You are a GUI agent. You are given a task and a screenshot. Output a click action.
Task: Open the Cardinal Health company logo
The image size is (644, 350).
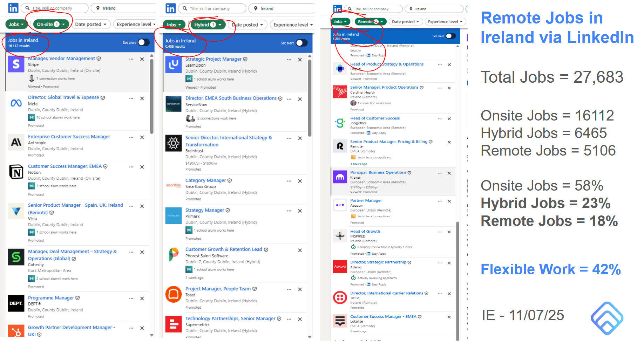(340, 92)
